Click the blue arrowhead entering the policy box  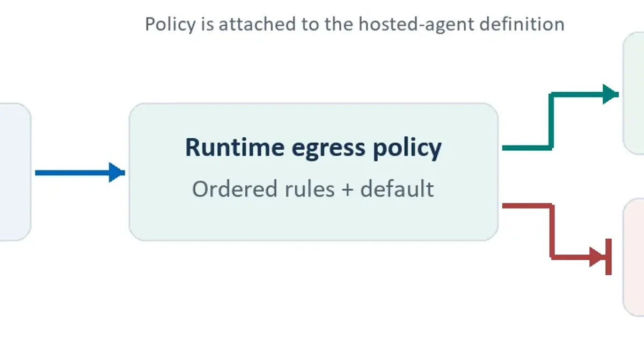pyautogui.click(x=117, y=173)
